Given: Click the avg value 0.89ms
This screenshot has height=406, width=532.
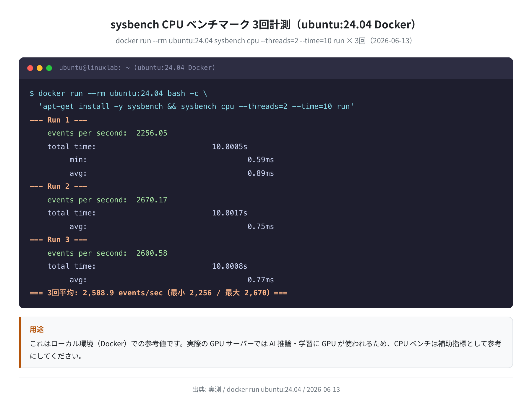Looking at the screenshot, I should tap(261, 173).
